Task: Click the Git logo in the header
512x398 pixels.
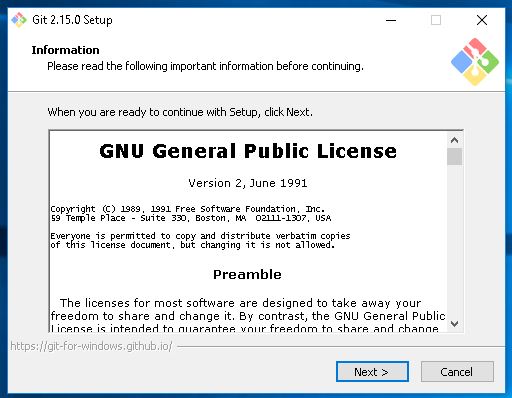Action: [x=475, y=61]
